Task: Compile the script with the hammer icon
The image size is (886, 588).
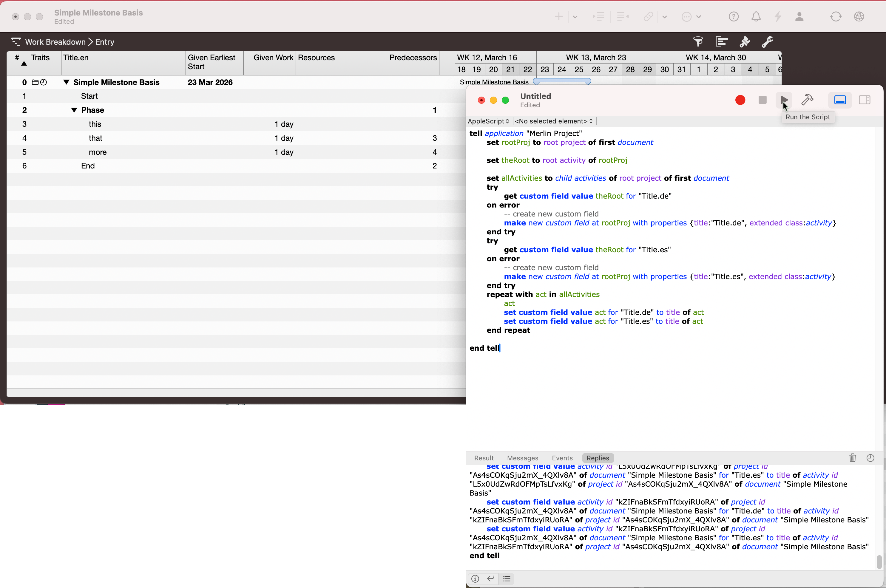Action: pyautogui.click(x=807, y=100)
